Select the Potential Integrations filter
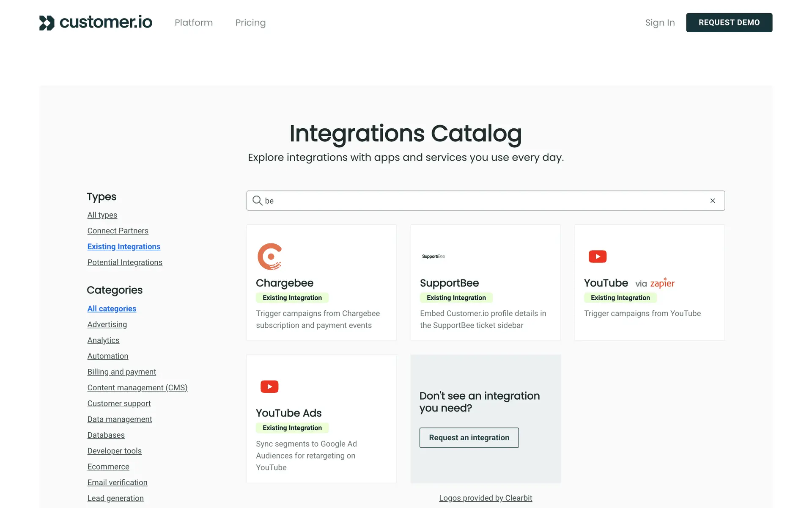 pyautogui.click(x=125, y=262)
